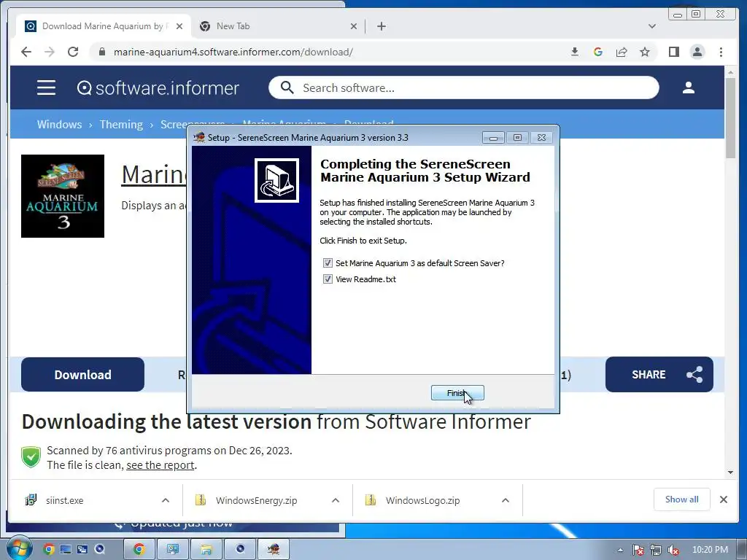
Task: Open Chrome profile avatar
Action: point(697,52)
